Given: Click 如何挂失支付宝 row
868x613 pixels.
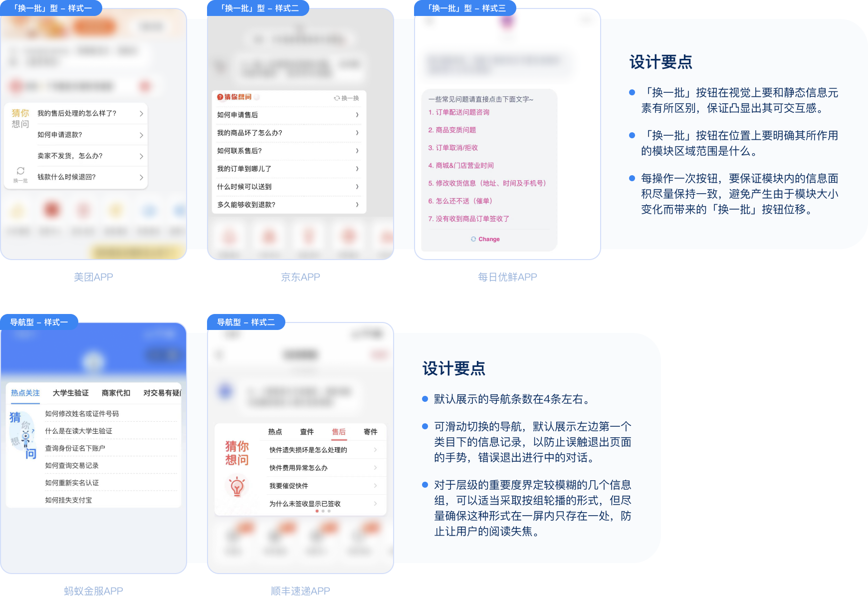Looking at the screenshot, I should coord(111,500).
